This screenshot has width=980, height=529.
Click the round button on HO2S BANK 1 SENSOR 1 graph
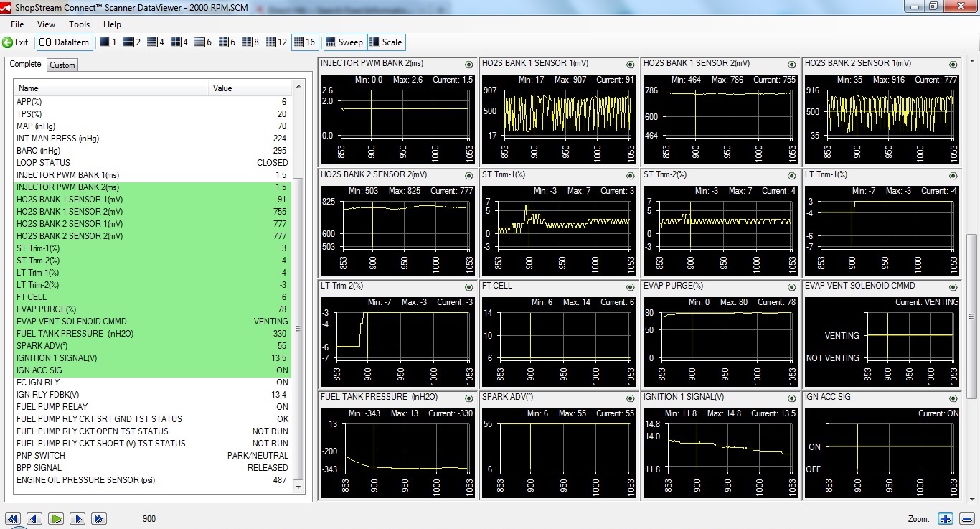[x=630, y=65]
